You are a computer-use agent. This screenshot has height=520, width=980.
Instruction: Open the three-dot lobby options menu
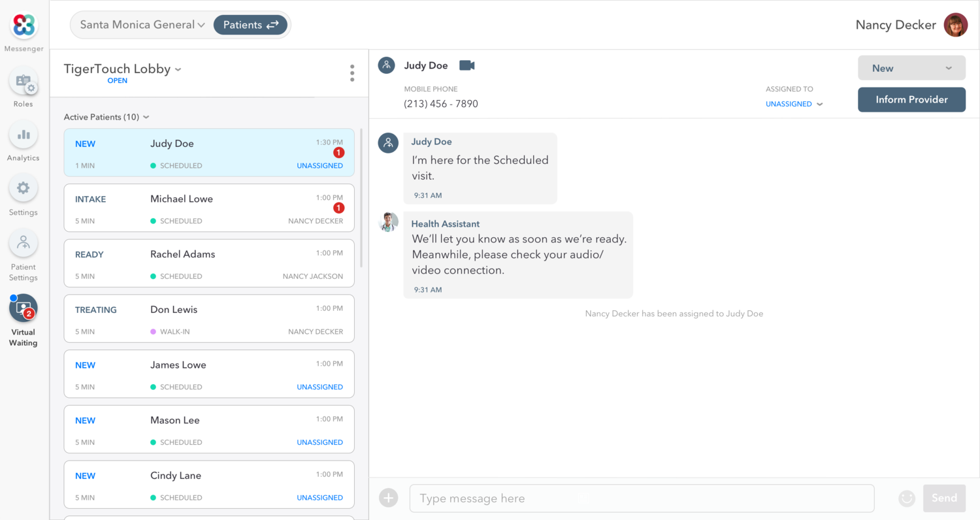point(352,73)
